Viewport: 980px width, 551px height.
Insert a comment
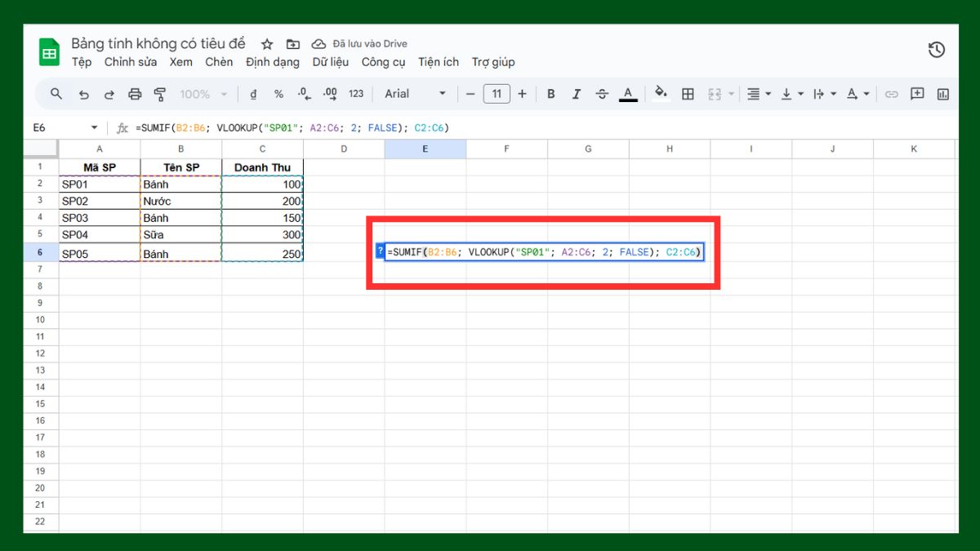pos(917,94)
